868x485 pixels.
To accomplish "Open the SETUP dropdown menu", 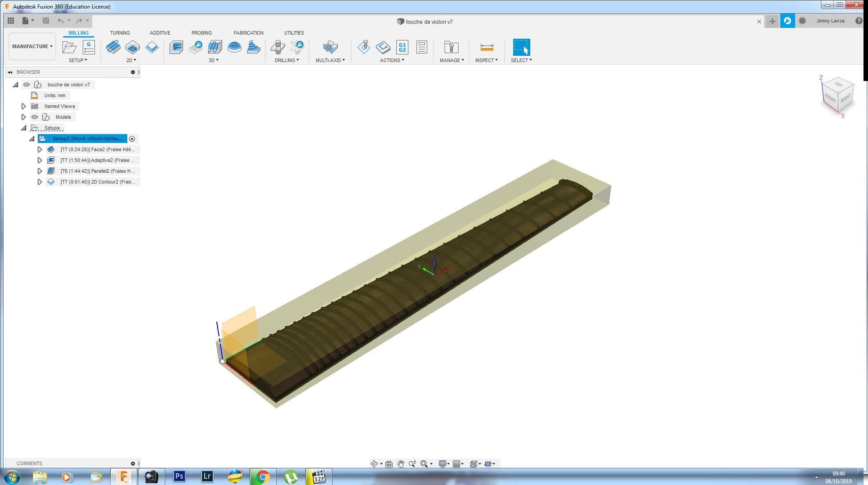I will pos(78,60).
